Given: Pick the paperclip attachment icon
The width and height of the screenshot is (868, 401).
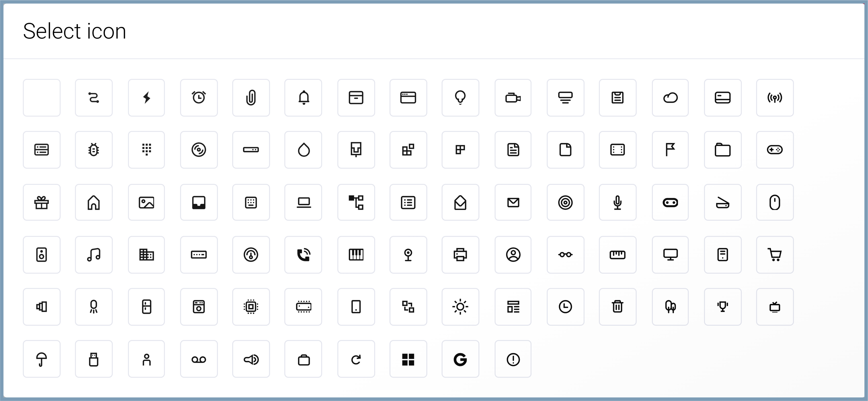Looking at the screenshot, I should tap(251, 98).
